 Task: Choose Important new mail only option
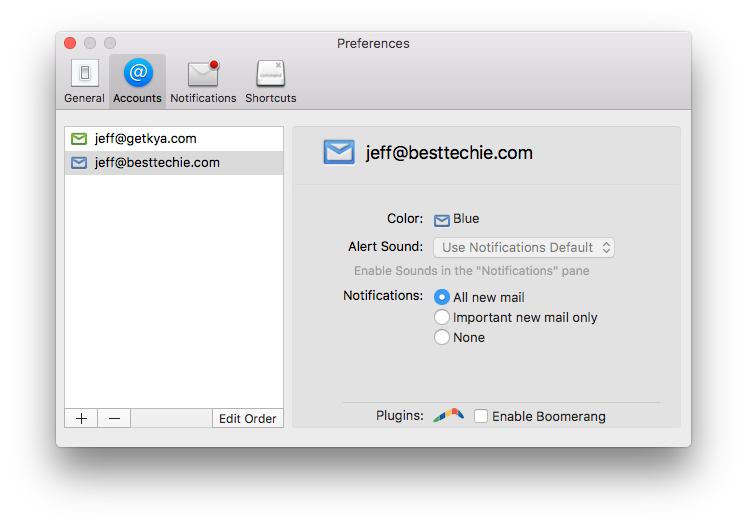tap(442, 317)
